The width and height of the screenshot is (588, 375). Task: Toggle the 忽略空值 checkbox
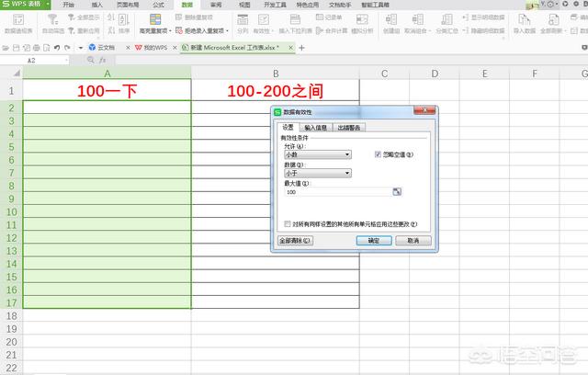pyautogui.click(x=378, y=154)
